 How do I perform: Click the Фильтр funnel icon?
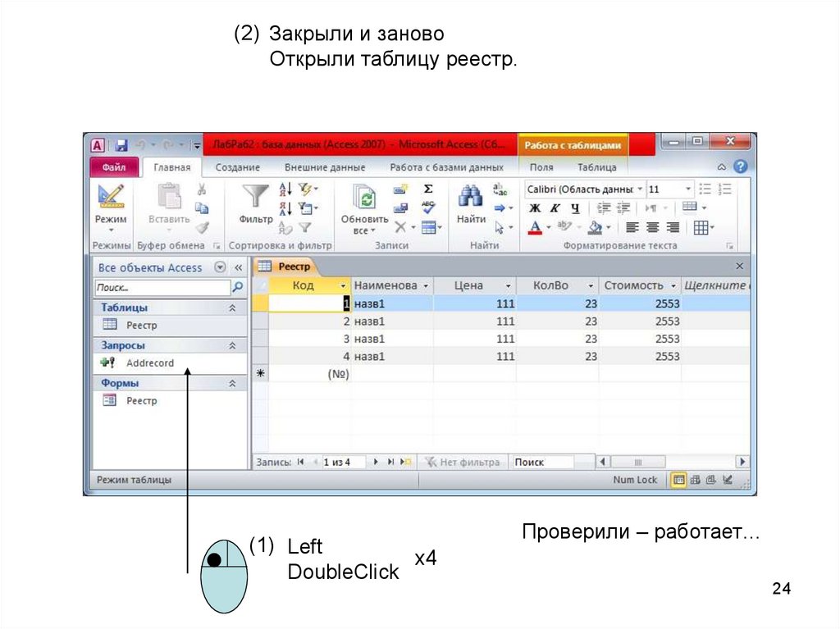pos(255,198)
